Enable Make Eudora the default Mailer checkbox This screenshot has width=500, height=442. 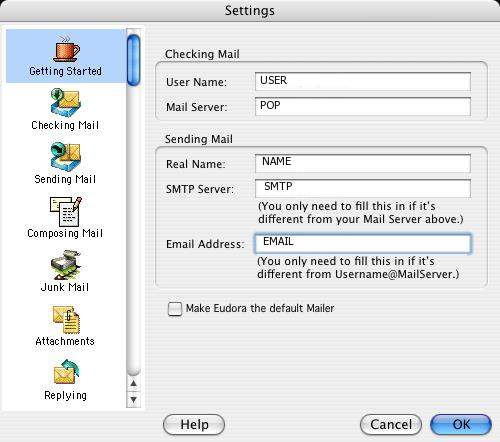pos(175,309)
